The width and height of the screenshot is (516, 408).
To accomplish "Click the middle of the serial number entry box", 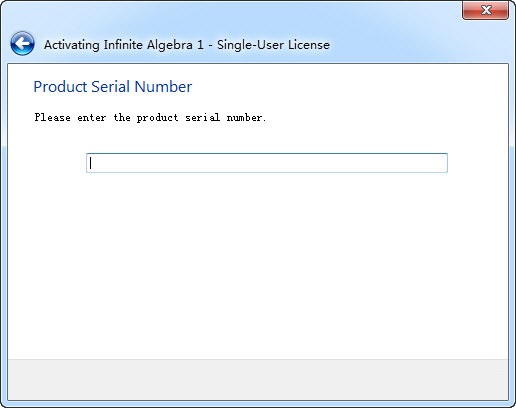I will 267,163.
